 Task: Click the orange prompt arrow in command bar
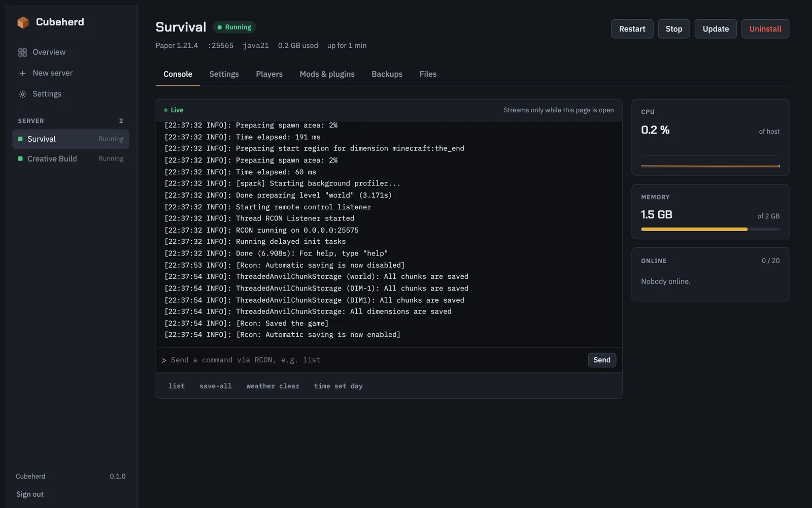point(164,360)
